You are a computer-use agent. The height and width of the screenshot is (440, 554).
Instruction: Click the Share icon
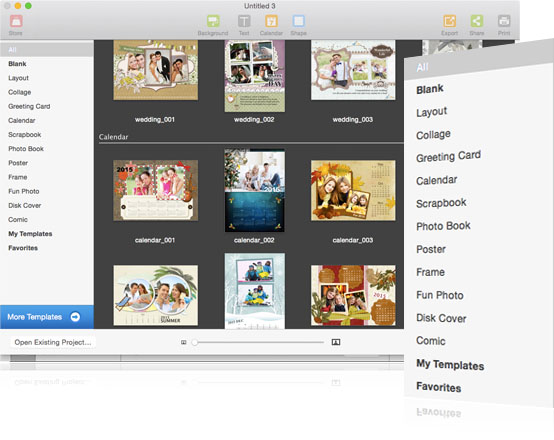[477, 21]
